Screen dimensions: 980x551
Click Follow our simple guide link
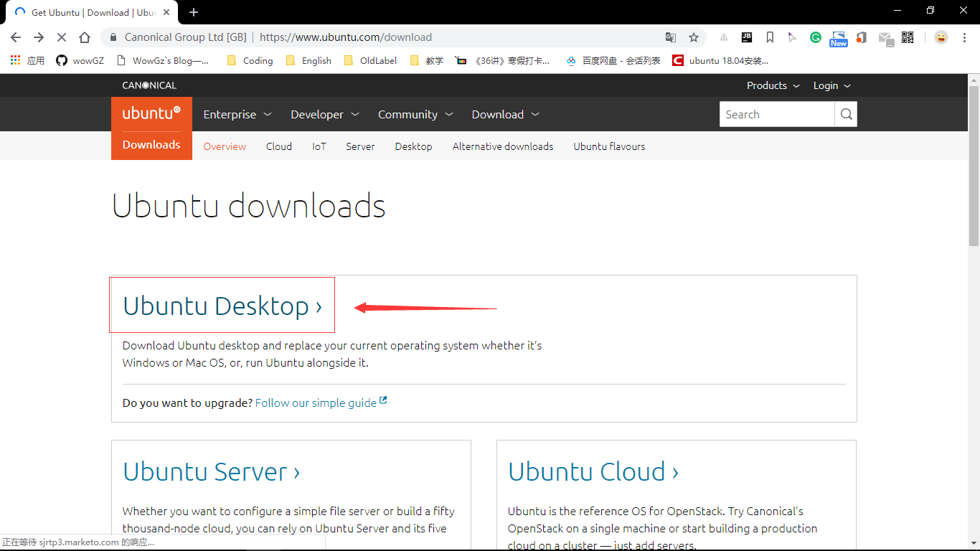[321, 402]
